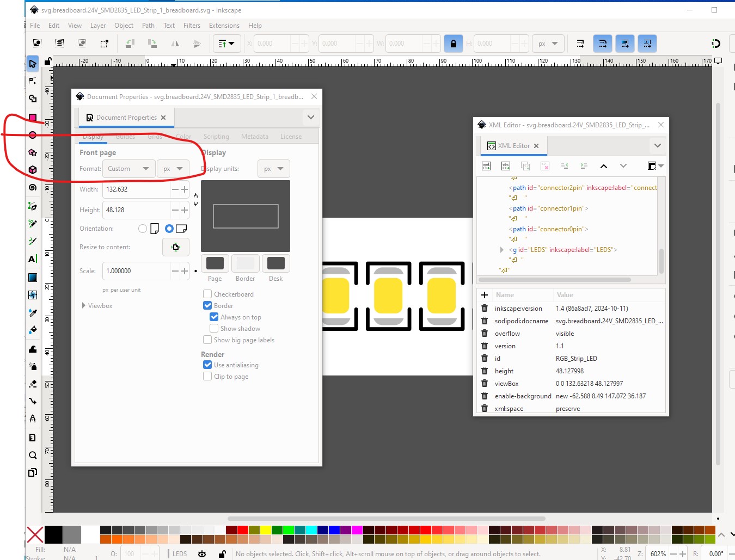Image resolution: width=735 pixels, height=560 pixels.
Task: Increase page Height with plus stepper
Action: coord(185,210)
